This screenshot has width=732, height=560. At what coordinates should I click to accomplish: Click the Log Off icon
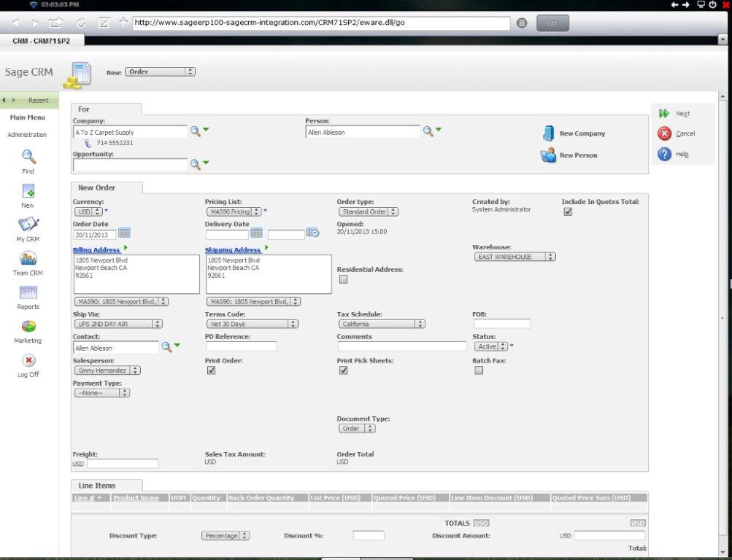(x=28, y=360)
